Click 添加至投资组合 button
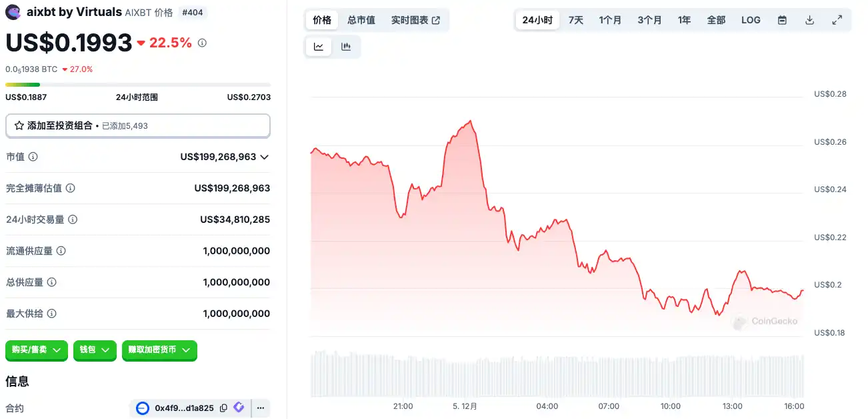The image size is (868, 419). 137,125
